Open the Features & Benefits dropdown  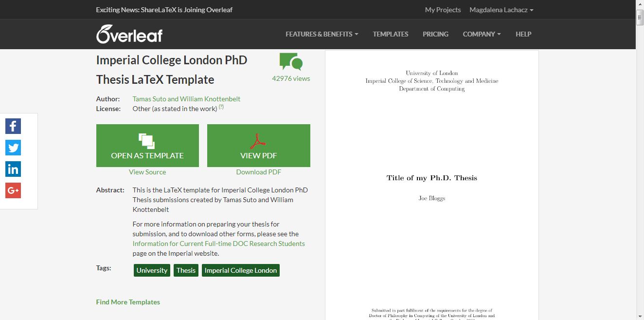[x=322, y=34]
